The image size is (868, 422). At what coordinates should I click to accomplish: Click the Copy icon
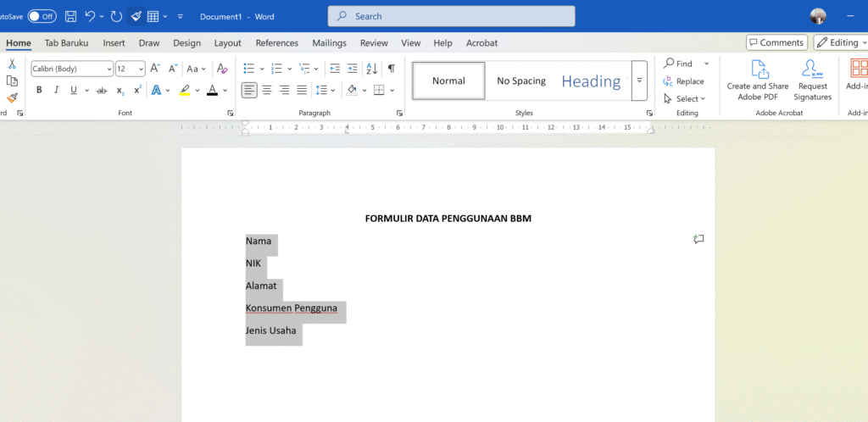click(12, 81)
